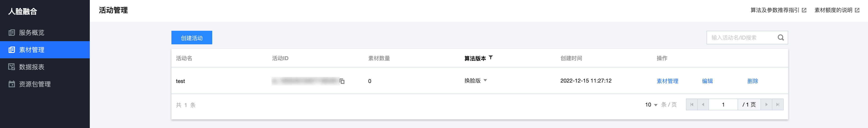This screenshot has width=868, height=128.
Task: Click the search magnifier icon
Action: (780, 38)
